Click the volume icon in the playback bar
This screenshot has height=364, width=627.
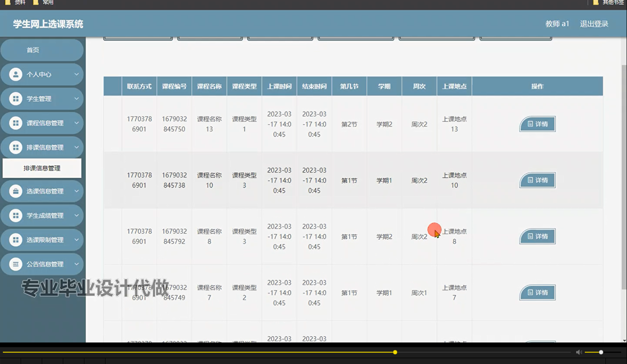[x=579, y=352]
